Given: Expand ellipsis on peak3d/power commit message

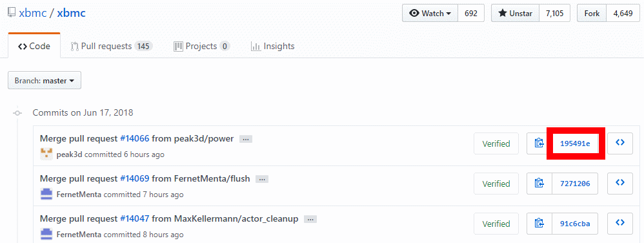Looking at the screenshot, I should (246, 139).
